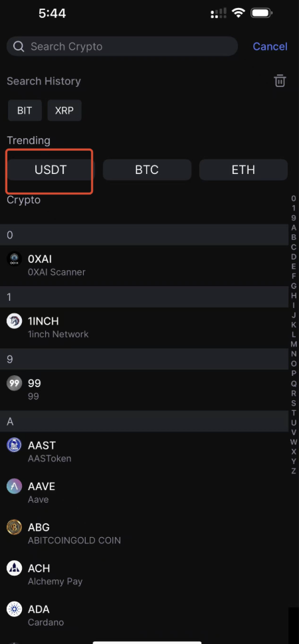Tap the magnifying glass search icon
Image resolution: width=299 pixels, height=644 pixels.
pos(19,46)
